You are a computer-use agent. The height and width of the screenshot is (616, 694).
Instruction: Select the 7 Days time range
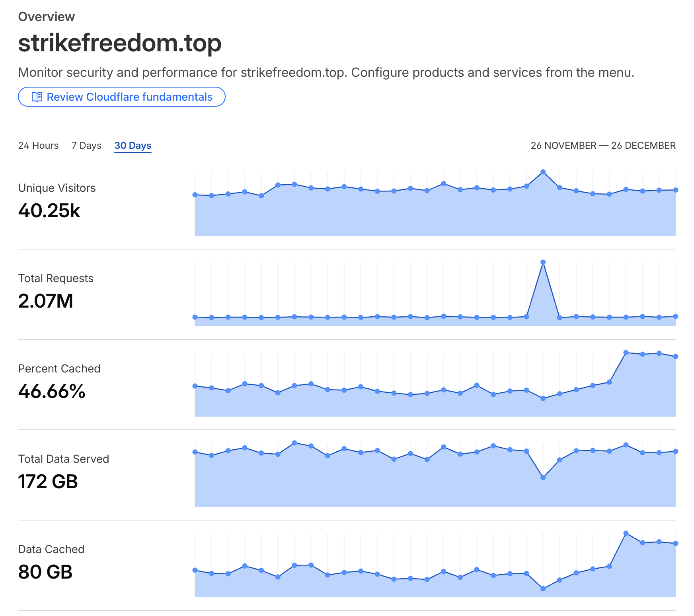click(86, 146)
